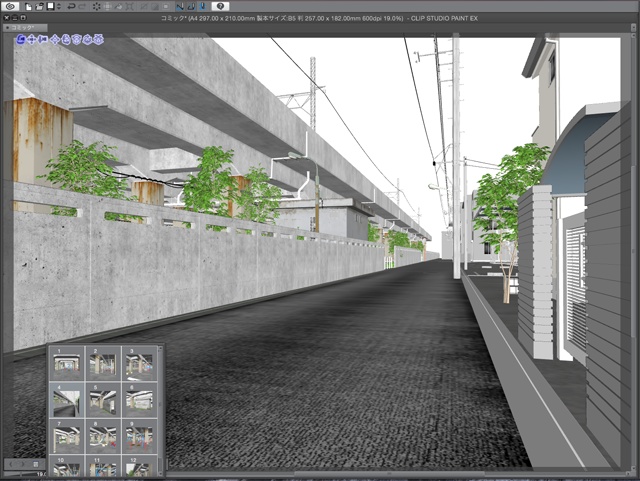Screen dimensions: 640x481
Task: Select the camera forward/back 3D control icon
Action: point(42,39)
